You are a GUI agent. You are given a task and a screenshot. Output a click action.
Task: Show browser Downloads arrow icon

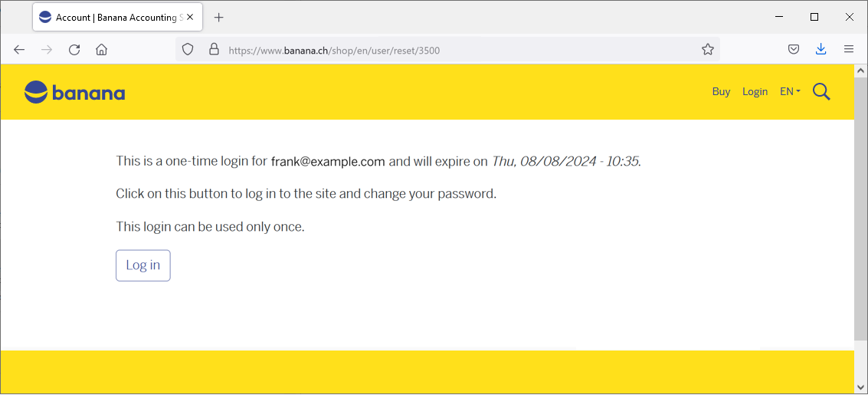(821, 50)
